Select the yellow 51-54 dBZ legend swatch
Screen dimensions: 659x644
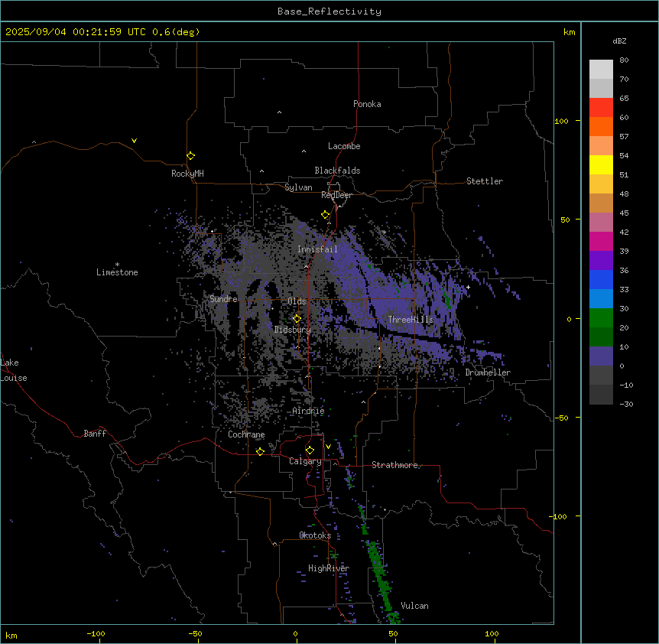[601, 164]
